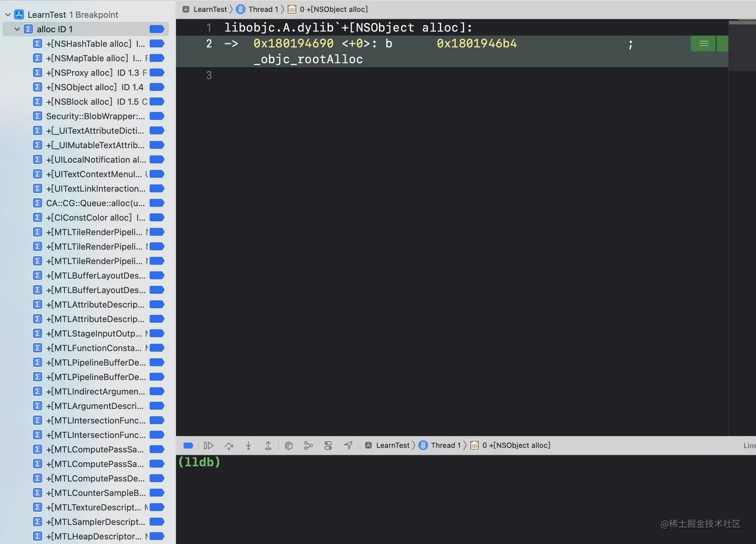Click the thread icon in the top jump bar
756x544 pixels.
click(x=240, y=9)
